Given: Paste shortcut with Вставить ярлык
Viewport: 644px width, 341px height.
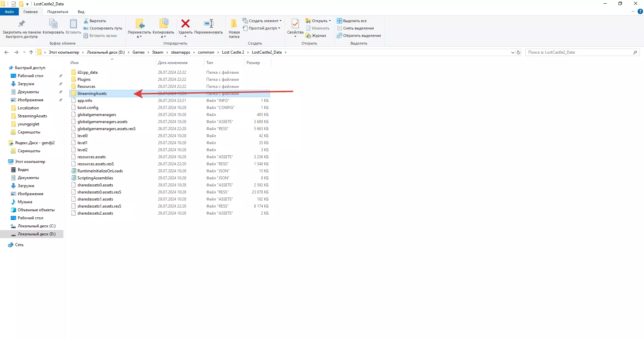Looking at the screenshot, I should click(100, 36).
